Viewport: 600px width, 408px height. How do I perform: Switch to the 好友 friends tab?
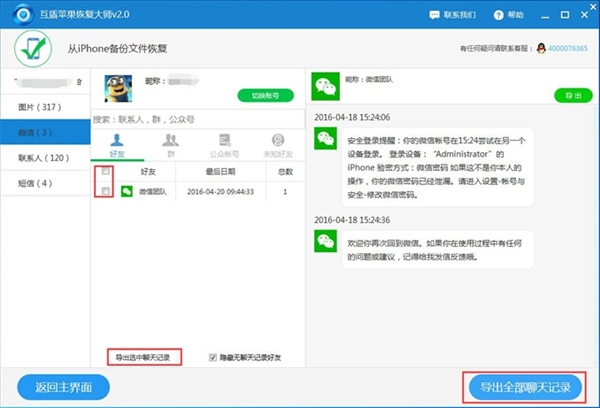pyautogui.click(x=117, y=146)
